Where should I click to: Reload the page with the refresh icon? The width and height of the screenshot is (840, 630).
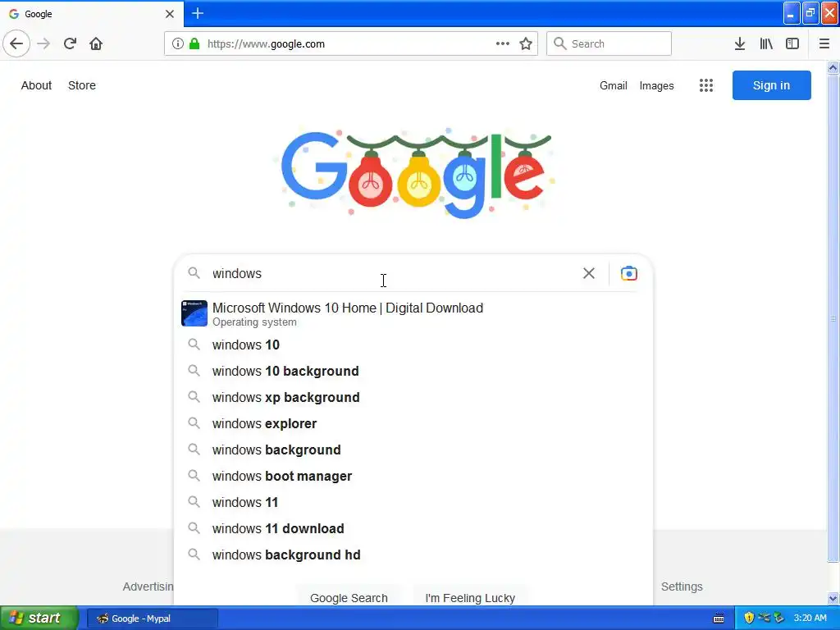[70, 43]
